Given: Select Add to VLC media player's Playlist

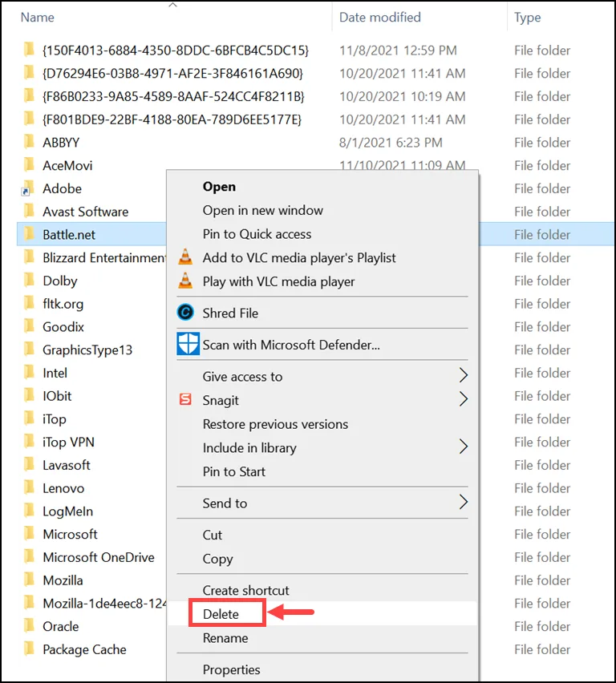Looking at the screenshot, I should [x=299, y=257].
